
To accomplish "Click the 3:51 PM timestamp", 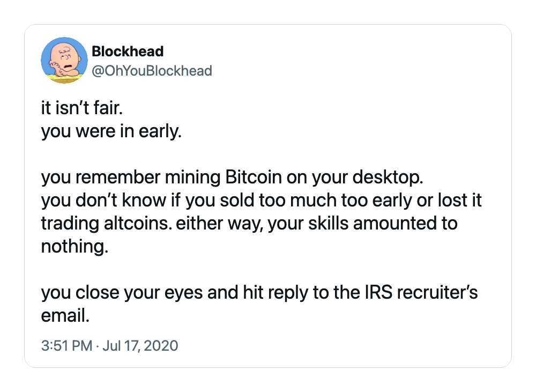I will coord(66,345).
